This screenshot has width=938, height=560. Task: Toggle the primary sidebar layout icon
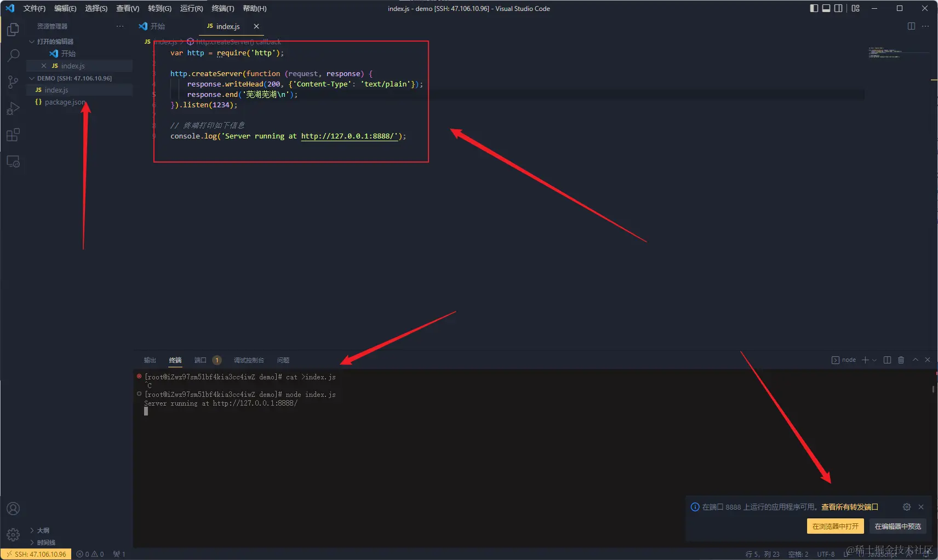pyautogui.click(x=814, y=8)
